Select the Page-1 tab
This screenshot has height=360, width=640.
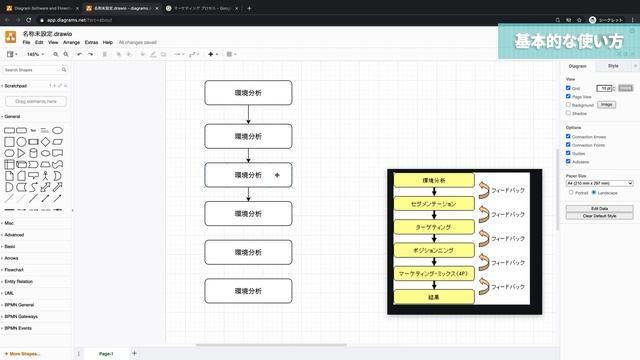point(106,354)
